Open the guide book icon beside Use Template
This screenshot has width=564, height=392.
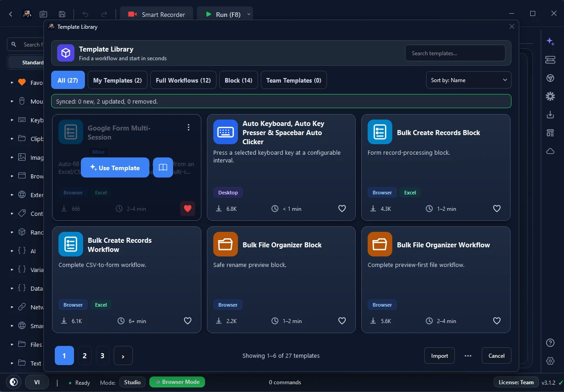[163, 167]
